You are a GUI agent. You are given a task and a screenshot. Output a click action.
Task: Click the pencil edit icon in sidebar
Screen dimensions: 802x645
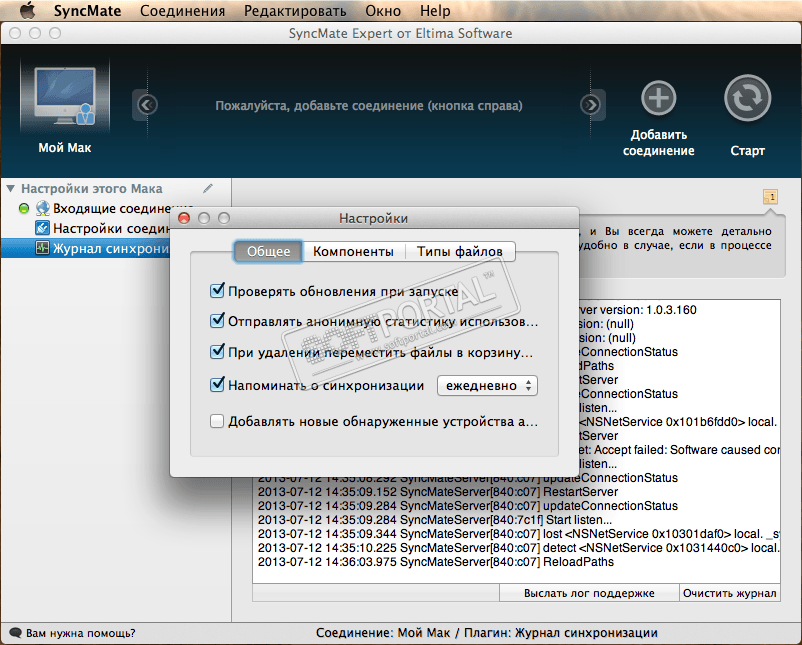pyautogui.click(x=208, y=189)
